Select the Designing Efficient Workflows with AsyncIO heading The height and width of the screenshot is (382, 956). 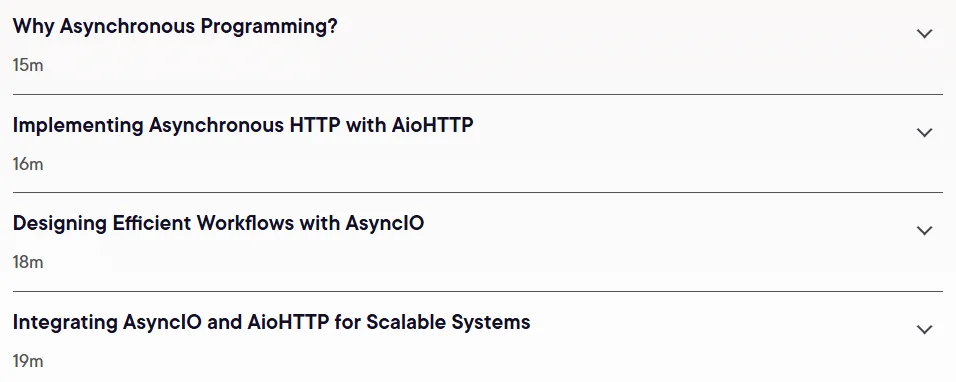pyautogui.click(x=218, y=224)
